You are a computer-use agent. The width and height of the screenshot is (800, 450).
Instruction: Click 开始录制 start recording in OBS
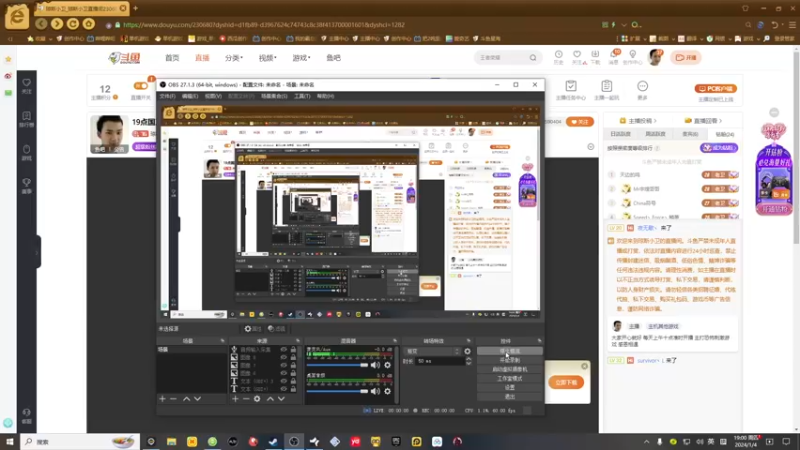point(510,360)
